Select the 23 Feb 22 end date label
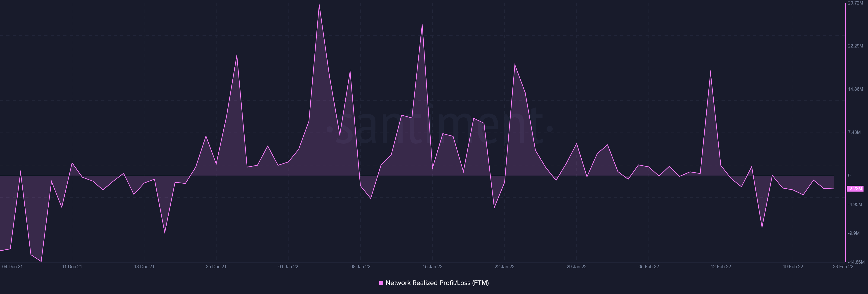This screenshot has width=868, height=294. (843, 267)
